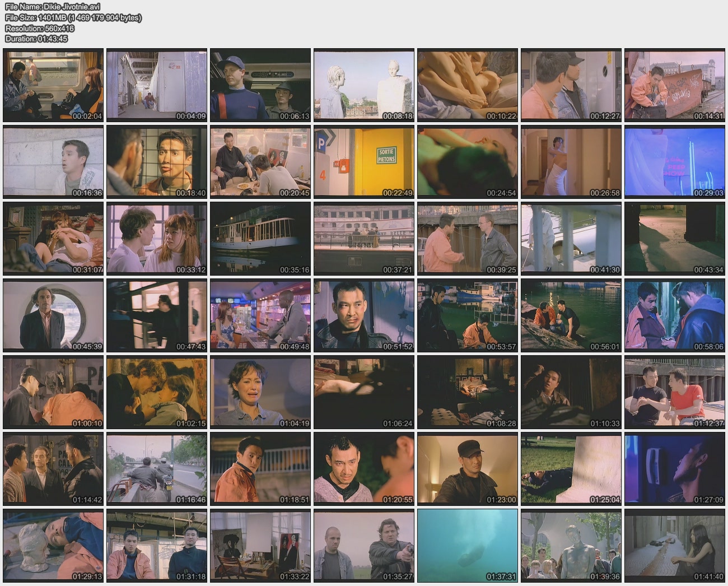The image size is (728, 586).
Task: Select the painting easel thumbnail at 01:33:22
Action: click(x=260, y=546)
